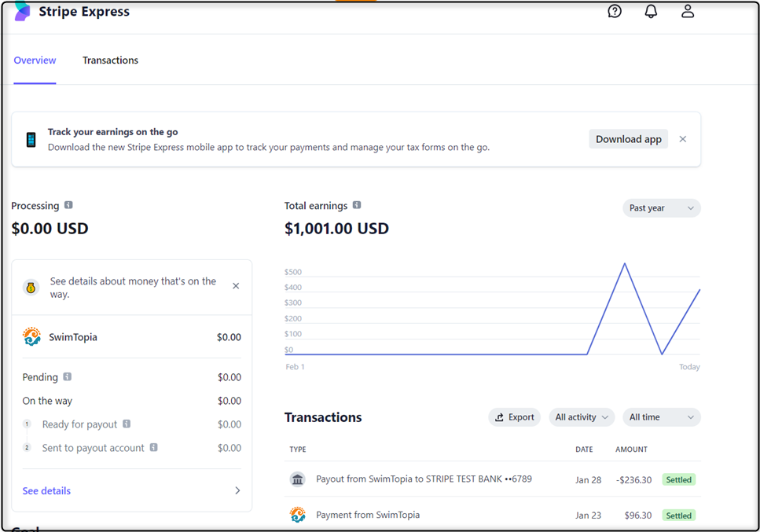Screen dimensions: 760x532
Task: Click info icon beside Ready for payout
Action: point(127,424)
